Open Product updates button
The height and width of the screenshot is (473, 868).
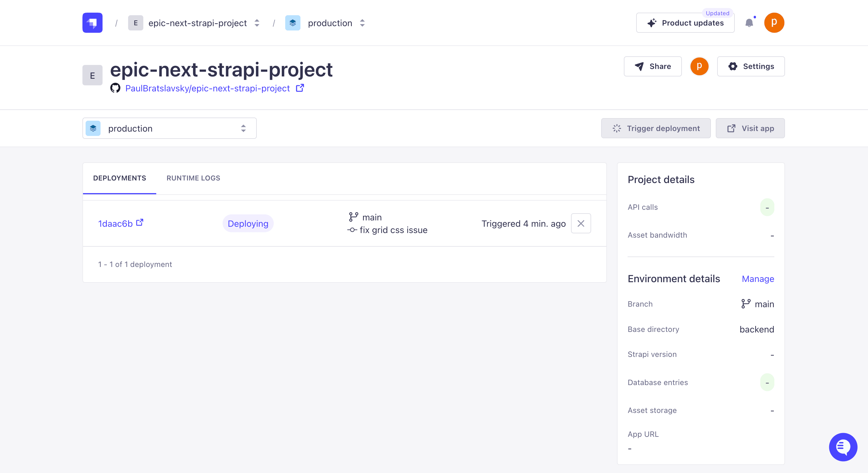(685, 23)
